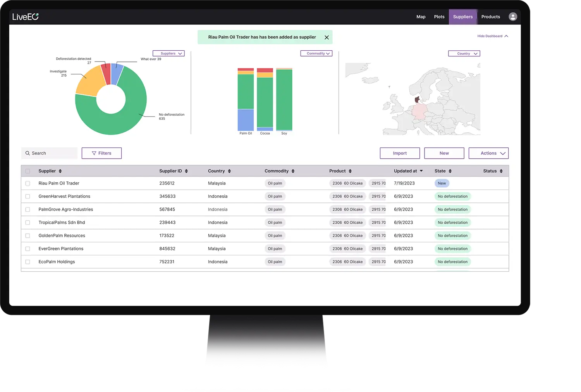This screenshot has width=581, height=392.
Task: Select the EcoPalm Holdings row checkbox
Action: 28,262
